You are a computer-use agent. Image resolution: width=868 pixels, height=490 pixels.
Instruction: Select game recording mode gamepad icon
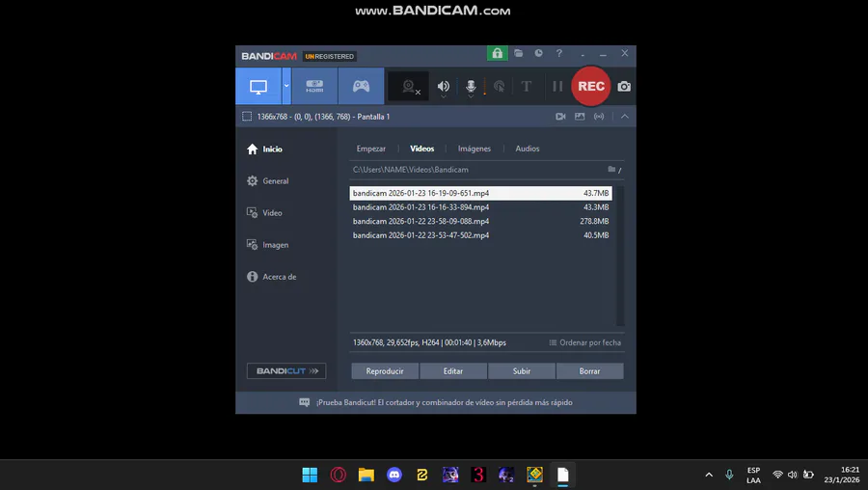(x=361, y=87)
